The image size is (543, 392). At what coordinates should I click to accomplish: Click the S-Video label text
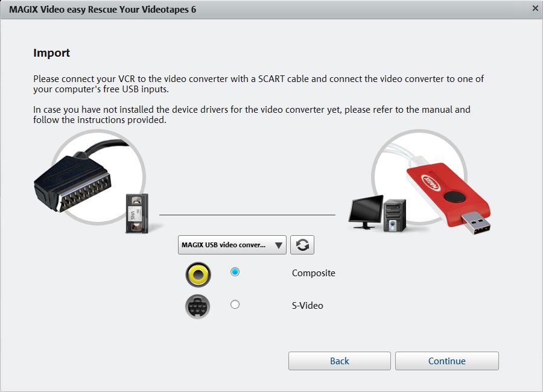[x=308, y=305]
